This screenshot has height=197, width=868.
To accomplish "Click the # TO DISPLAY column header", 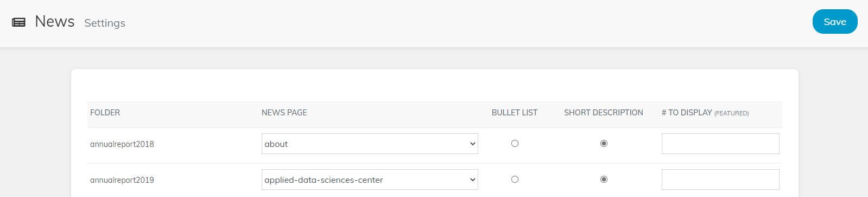I will [687, 113].
